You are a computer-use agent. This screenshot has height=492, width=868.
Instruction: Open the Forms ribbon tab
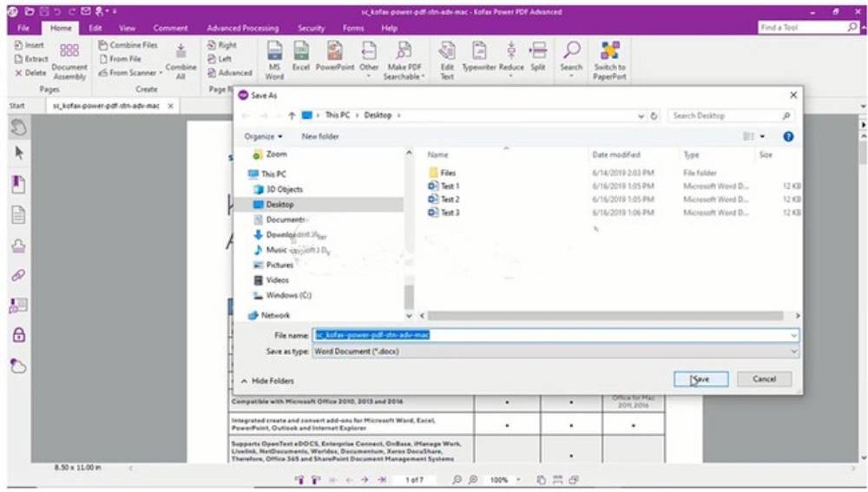tap(352, 28)
